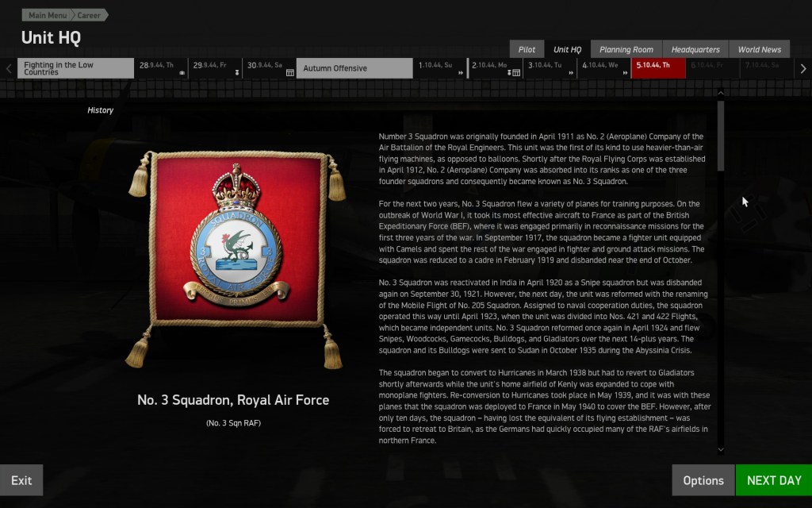Screen dimensions: 812x508
Task: Go to the World News tab
Action: point(759,49)
